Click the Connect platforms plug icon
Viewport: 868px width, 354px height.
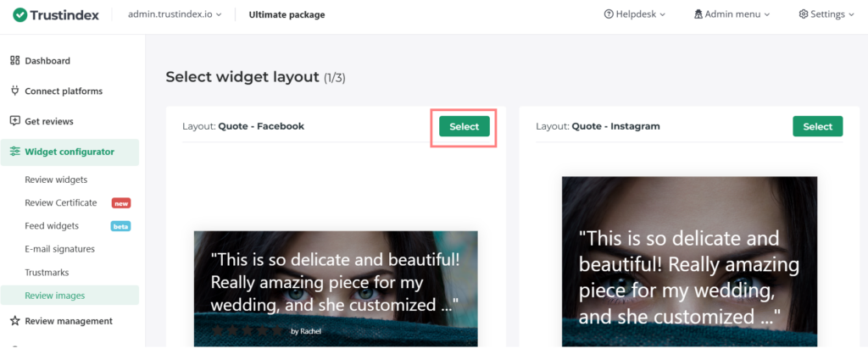pyautogui.click(x=14, y=91)
